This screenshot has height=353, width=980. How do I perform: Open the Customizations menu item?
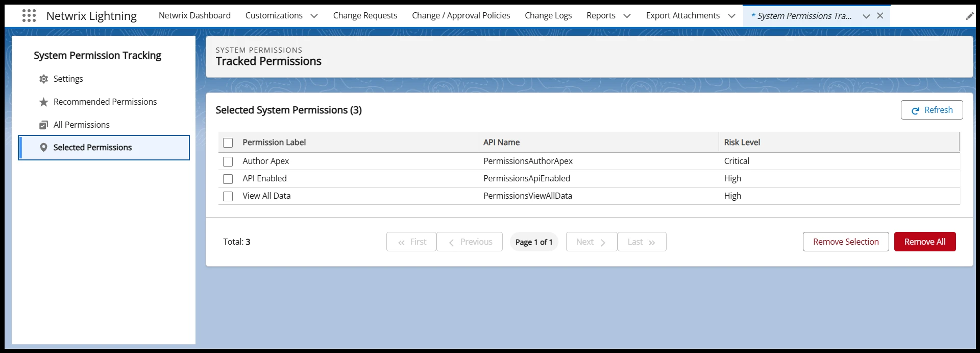(x=274, y=16)
